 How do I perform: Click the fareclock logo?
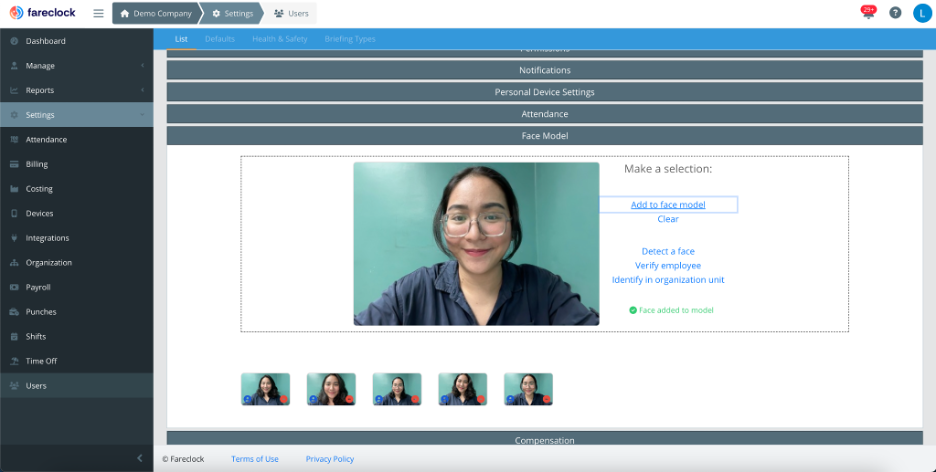coord(43,13)
